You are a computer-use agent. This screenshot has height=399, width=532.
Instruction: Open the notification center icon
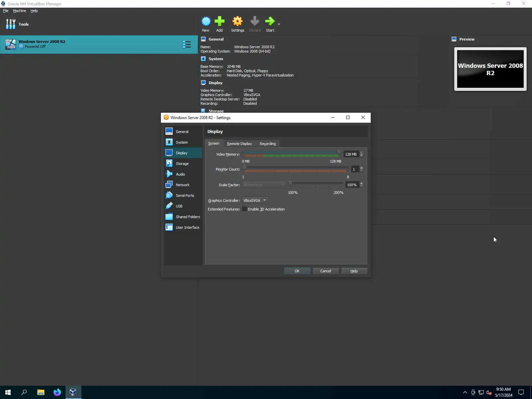pyautogui.click(x=521, y=392)
